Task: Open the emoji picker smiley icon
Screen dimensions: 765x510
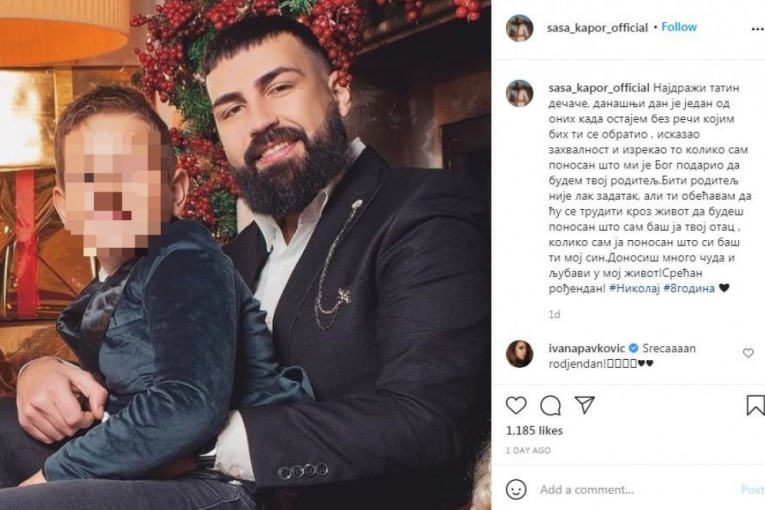Action: coord(516,490)
